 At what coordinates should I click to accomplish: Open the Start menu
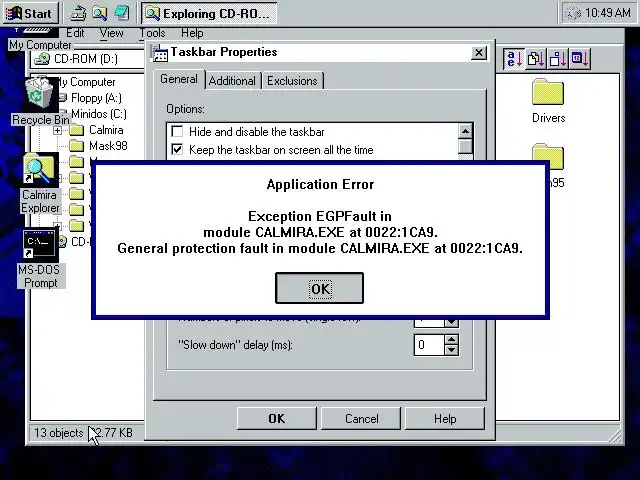[30, 13]
